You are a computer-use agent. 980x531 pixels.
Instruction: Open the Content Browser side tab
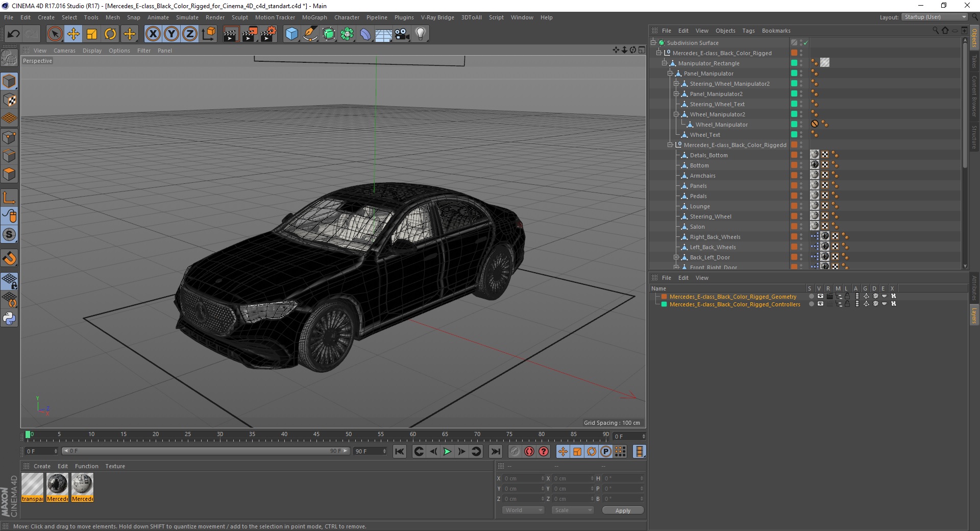click(x=974, y=96)
